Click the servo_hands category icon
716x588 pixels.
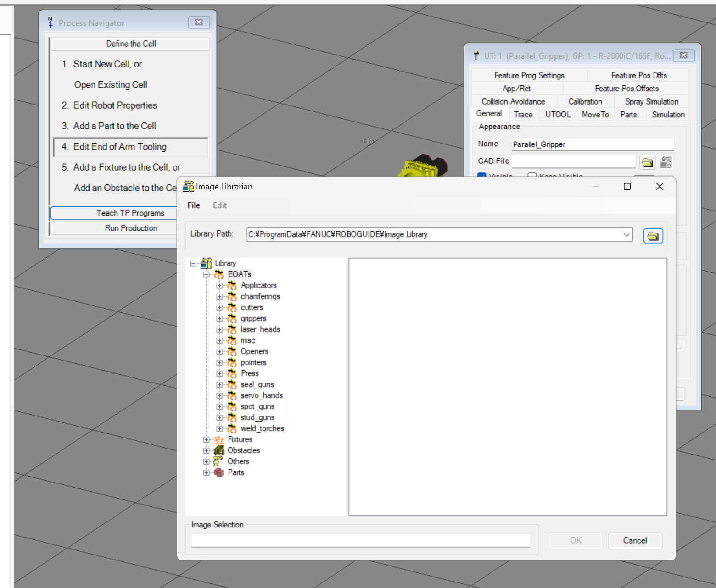tap(232, 395)
